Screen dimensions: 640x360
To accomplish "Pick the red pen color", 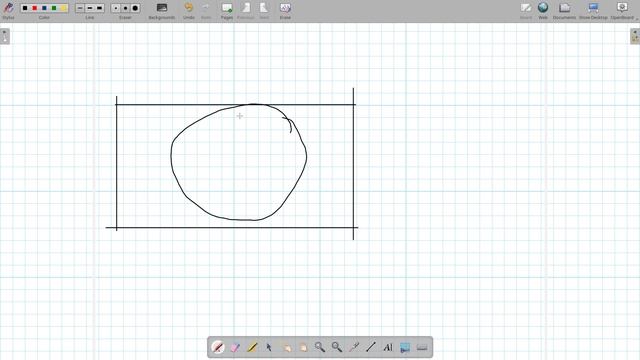I will [35, 8].
